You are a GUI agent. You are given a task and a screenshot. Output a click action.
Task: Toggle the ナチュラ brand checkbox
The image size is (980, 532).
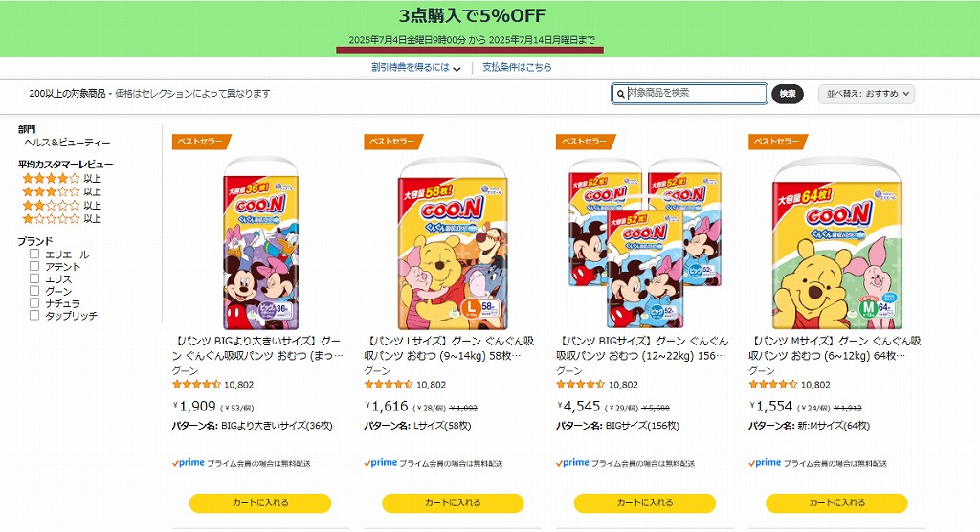[34, 302]
